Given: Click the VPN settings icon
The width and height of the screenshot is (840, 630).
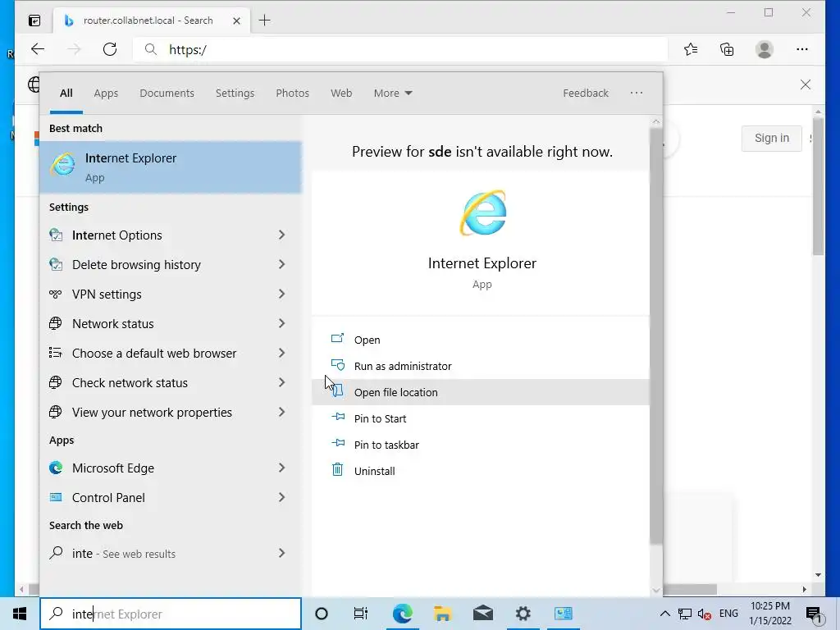Looking at the screenshot, I should coord(56,294).
